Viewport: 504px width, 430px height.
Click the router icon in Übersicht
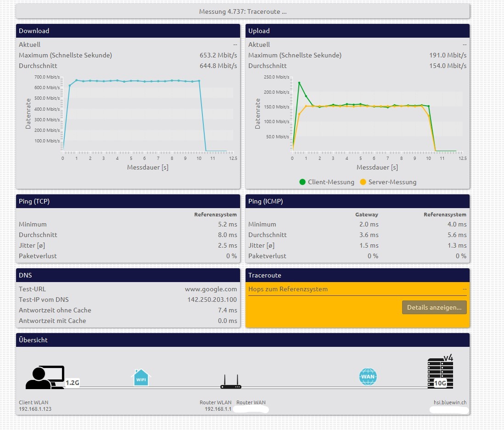click(x=231, y=382)
